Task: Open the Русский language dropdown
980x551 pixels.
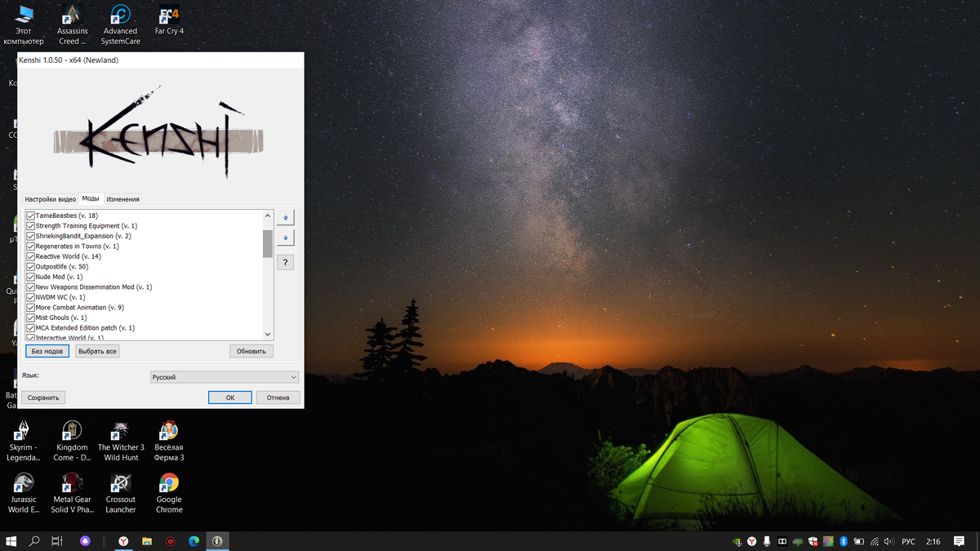Action: (225, 377)
